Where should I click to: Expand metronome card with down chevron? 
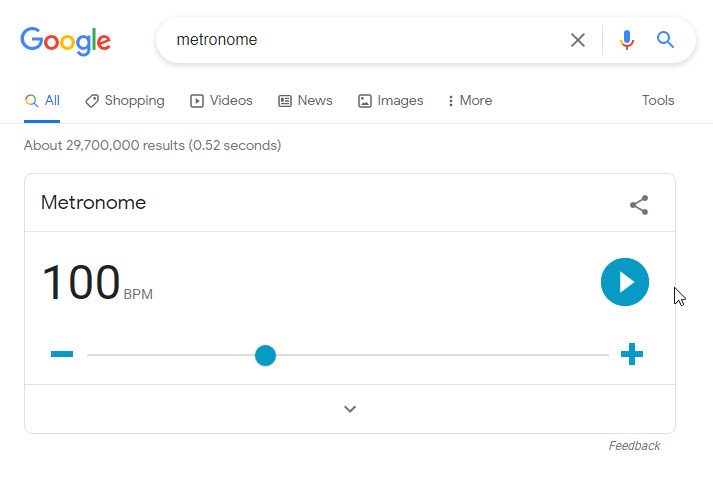click(x=350, y=409)
